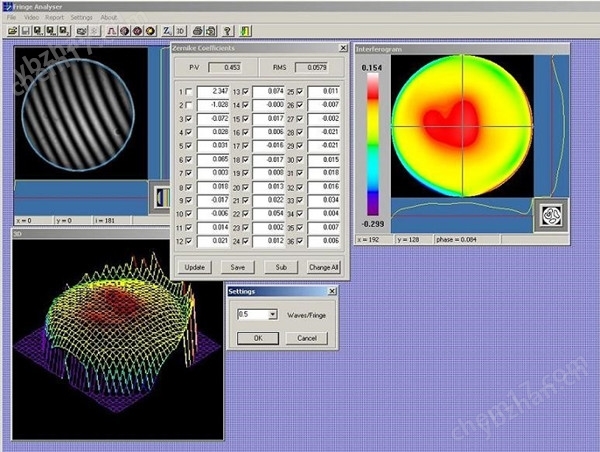Open the 3D view toolbar button
Screen dimensions: 600x452
click(180, 31)
